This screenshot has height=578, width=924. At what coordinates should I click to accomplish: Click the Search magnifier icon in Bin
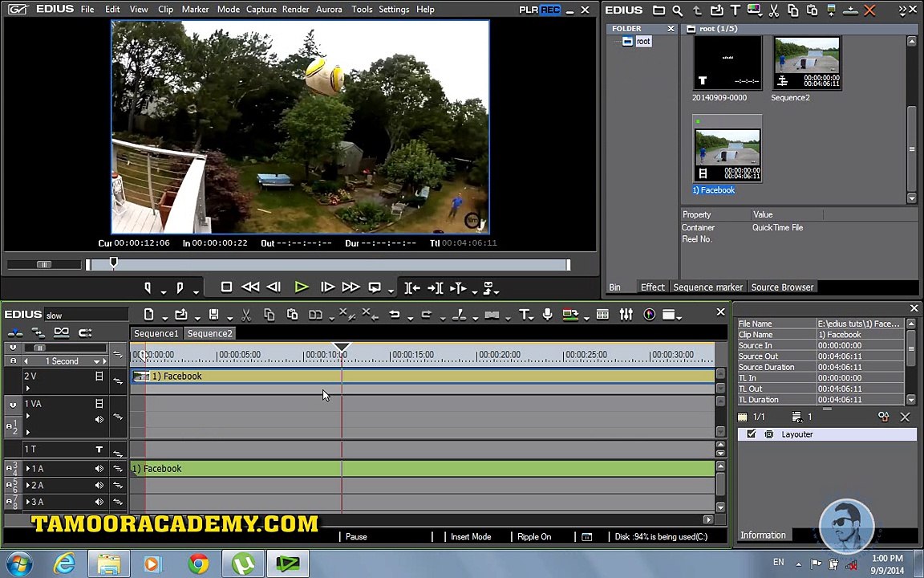point(678,10)
